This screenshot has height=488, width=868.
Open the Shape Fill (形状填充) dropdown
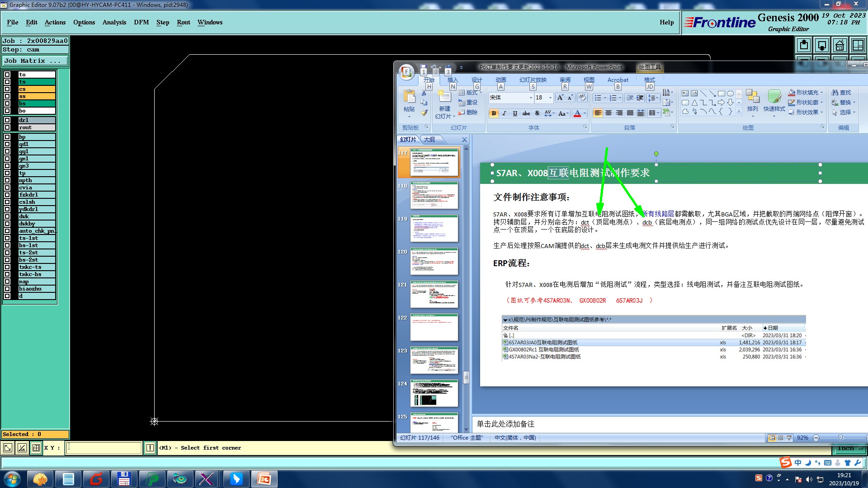point(806,93)
